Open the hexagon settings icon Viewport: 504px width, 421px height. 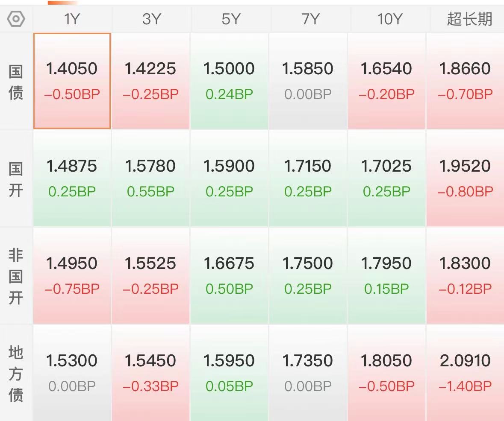16,19
